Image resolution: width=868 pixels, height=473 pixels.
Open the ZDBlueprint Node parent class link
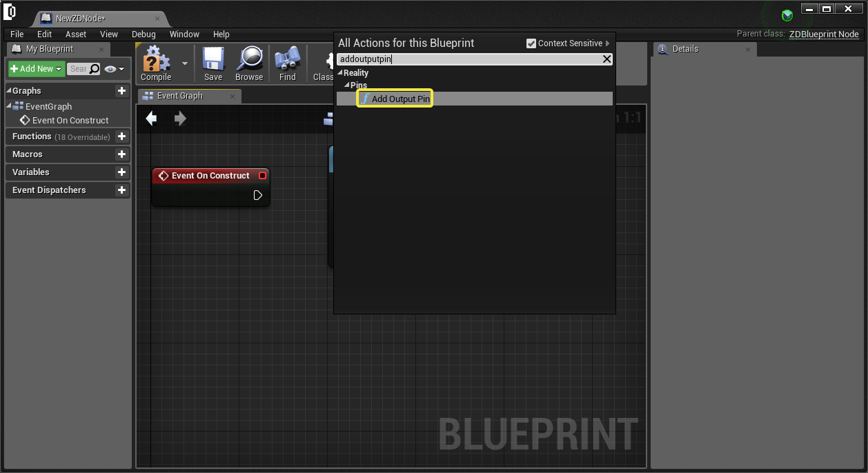pyautogui.click(x=824, y=34)
